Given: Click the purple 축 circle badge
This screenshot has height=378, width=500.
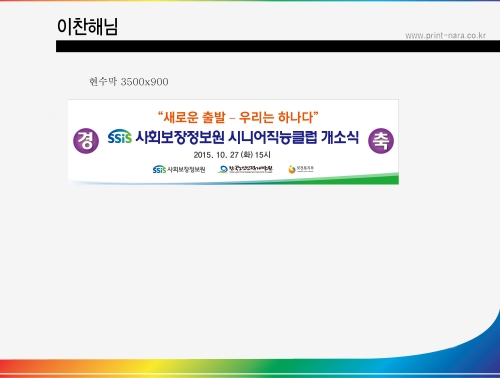Looking at the screenshot, I should point(381,141).
